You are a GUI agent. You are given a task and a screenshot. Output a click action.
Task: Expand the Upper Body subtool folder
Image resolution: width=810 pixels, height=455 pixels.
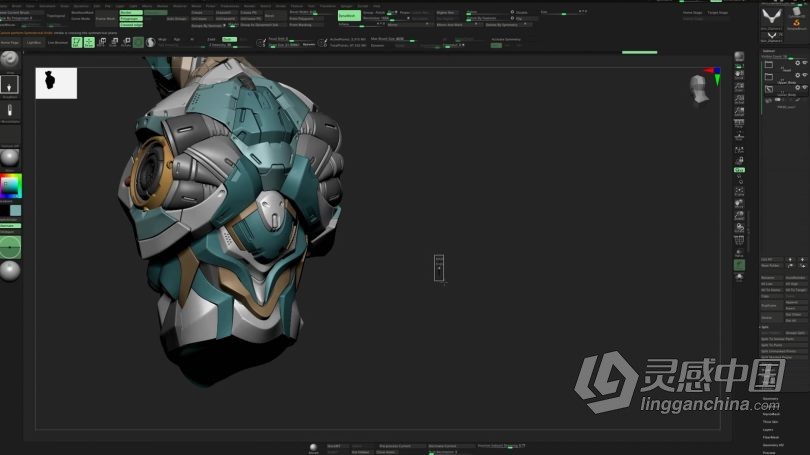pos(769,76)
